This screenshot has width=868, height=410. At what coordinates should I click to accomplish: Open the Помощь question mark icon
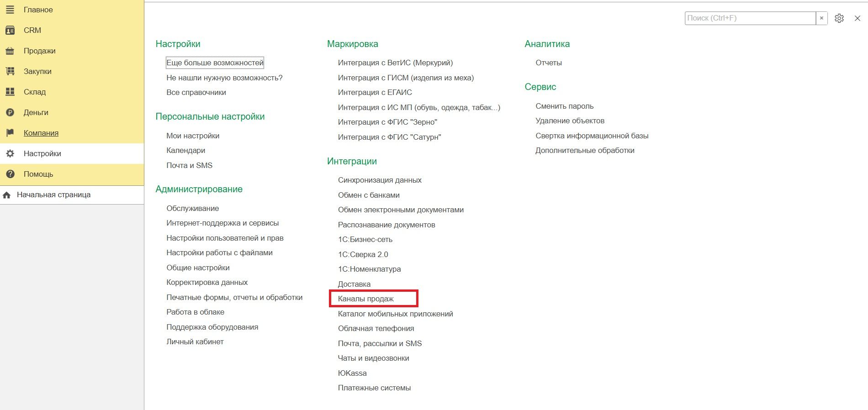10,174
